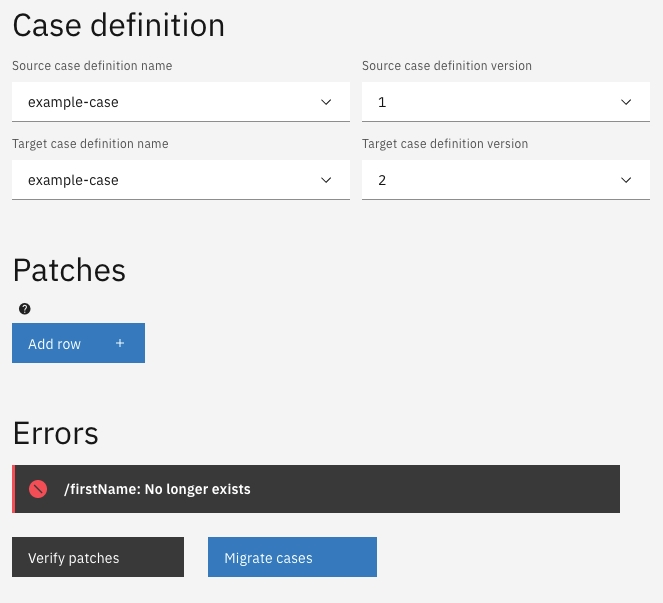663x603 pixels.
Task: Select the '/firstName: No longer exists' error message
Action: pyautogui.click(x=157, y=489)
